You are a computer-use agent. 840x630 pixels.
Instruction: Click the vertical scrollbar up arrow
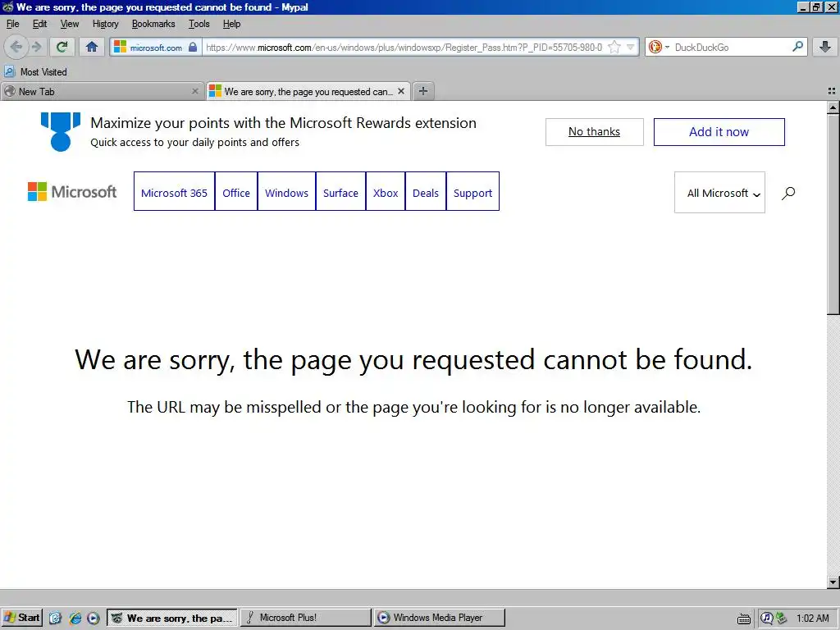[x=833, y=107]
